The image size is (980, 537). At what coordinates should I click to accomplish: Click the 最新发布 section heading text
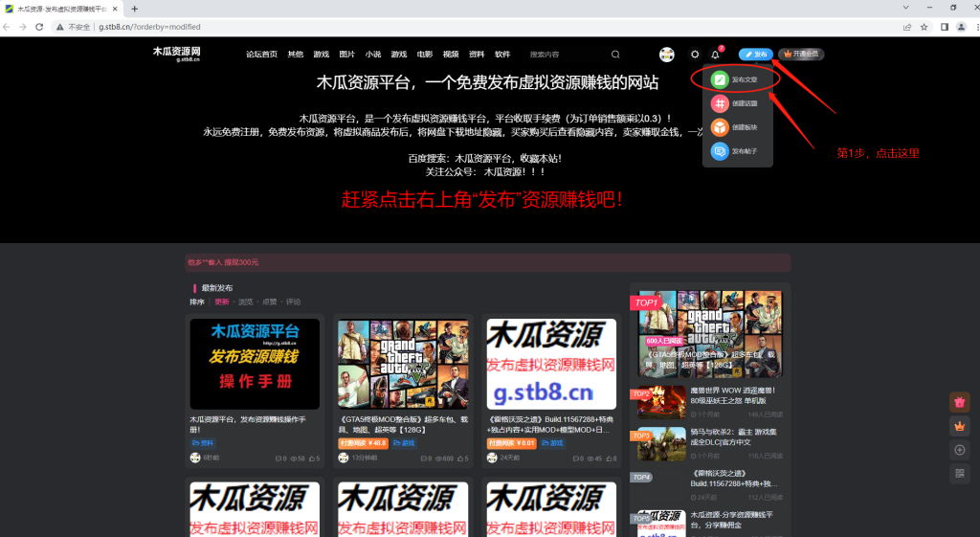pos(217,288)
